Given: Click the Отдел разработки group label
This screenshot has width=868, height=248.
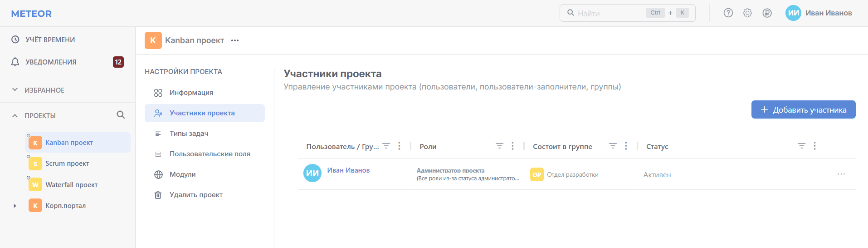Looking at the screenshot, I should 573,174.
